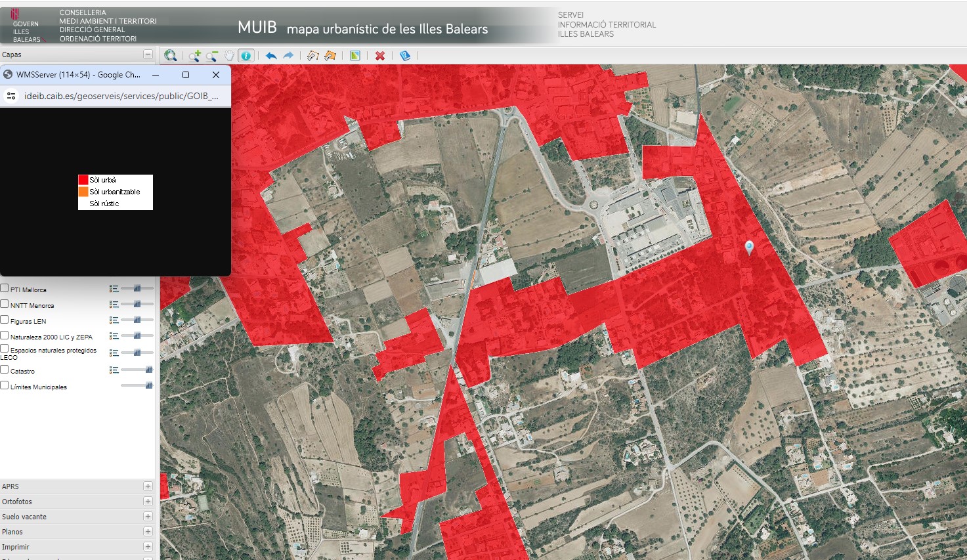The height and width of the screenshot is (560, 967).
Task: Collapse the Capas panel with minus button
Action: (x=148, y=54)
